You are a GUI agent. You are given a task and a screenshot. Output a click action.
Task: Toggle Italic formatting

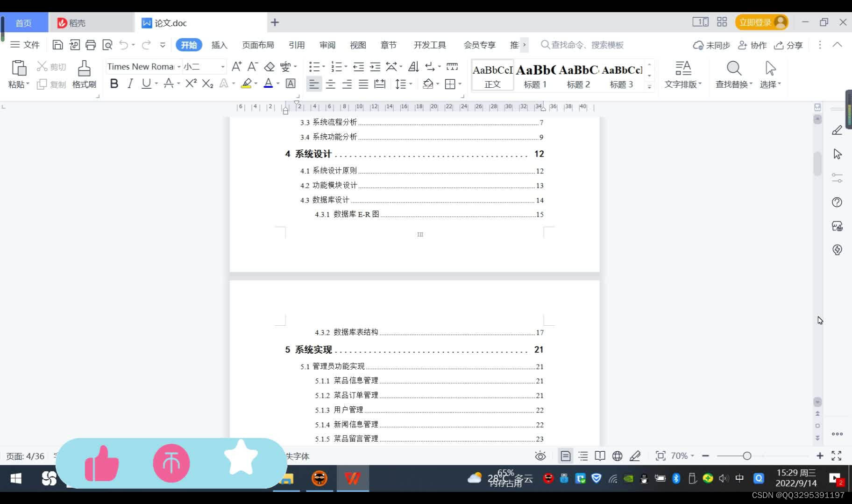coord(130,84)
